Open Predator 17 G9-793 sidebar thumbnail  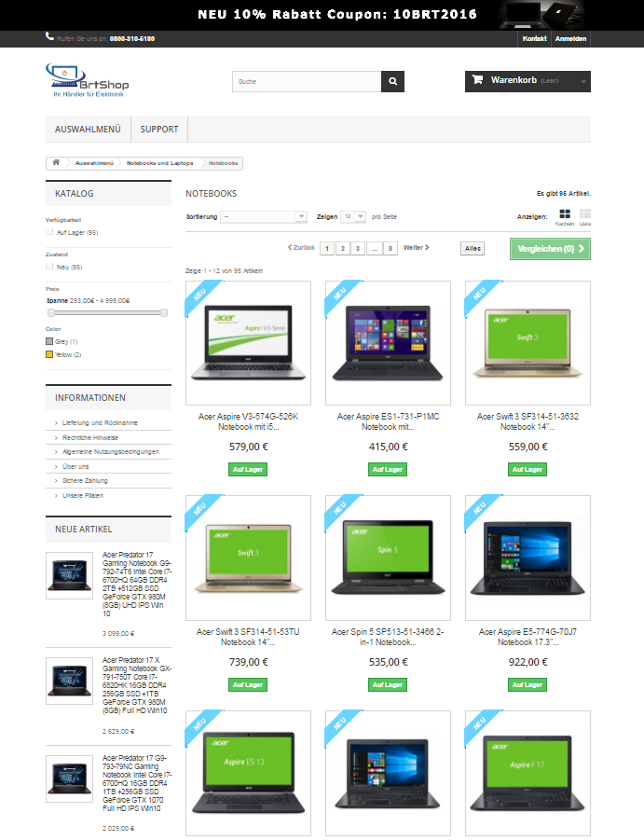[x=69, y=778]
